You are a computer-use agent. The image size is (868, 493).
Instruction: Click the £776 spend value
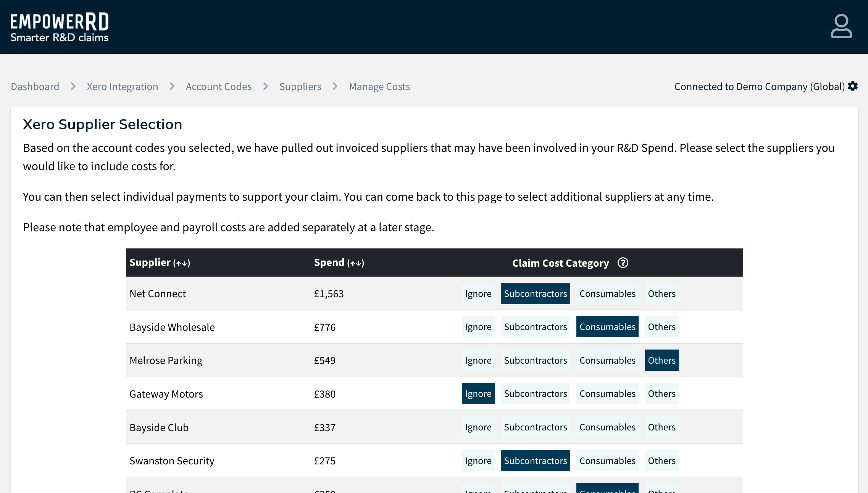324,327
